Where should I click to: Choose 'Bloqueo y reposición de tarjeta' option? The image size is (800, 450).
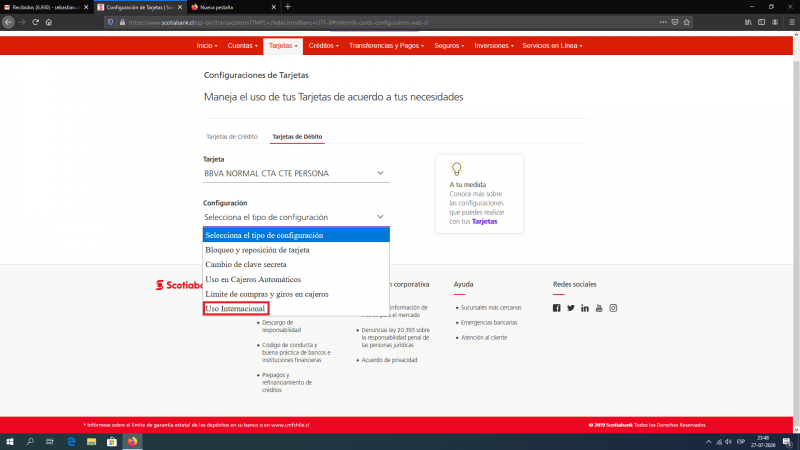tap(257, 250)
